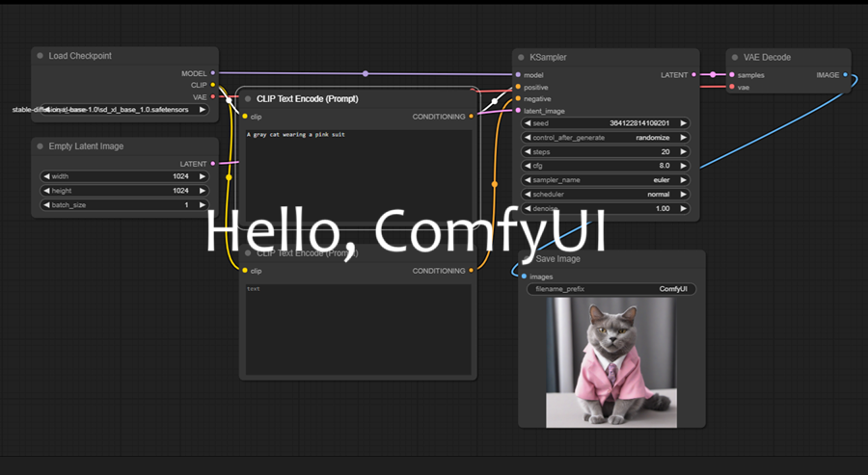Click the LATENT output port on Empty Latent Image
The height and width of the screenshot is (475, 868).
212,164
